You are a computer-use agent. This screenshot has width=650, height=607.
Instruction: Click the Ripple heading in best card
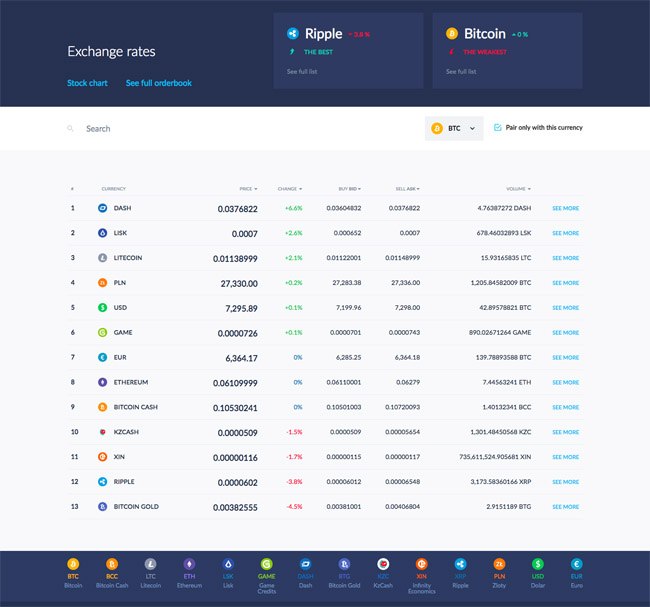[323, 34]
